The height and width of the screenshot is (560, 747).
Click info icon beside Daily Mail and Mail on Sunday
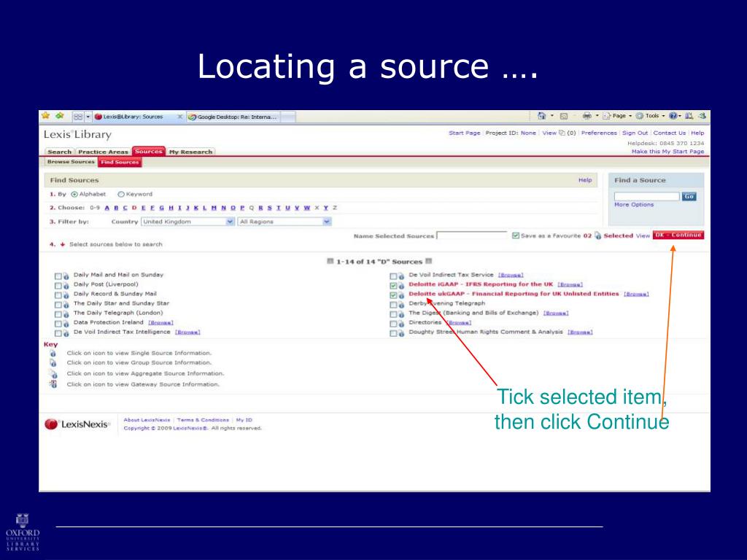(x=66, y=276)
